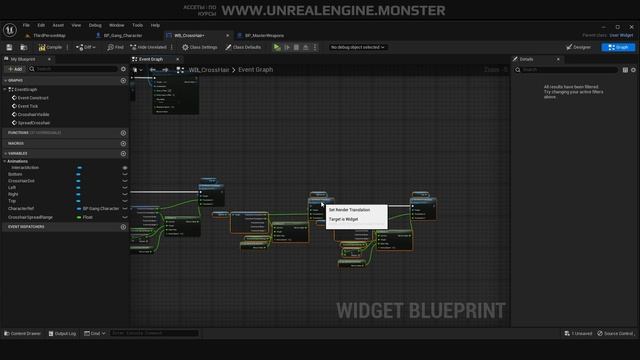640x360 pixels.
Task: Click the Browse to asset icon beside Save
Action: point(24,47)
